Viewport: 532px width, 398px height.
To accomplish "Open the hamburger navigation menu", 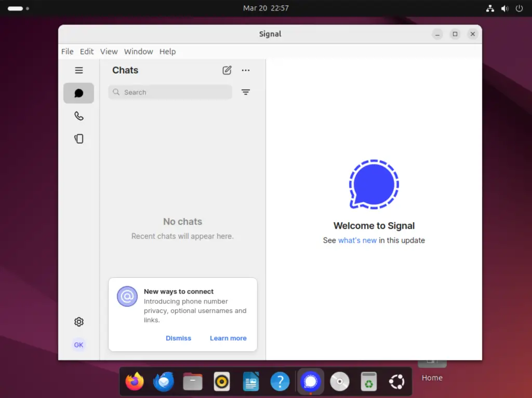I will [x=78, y=70].
